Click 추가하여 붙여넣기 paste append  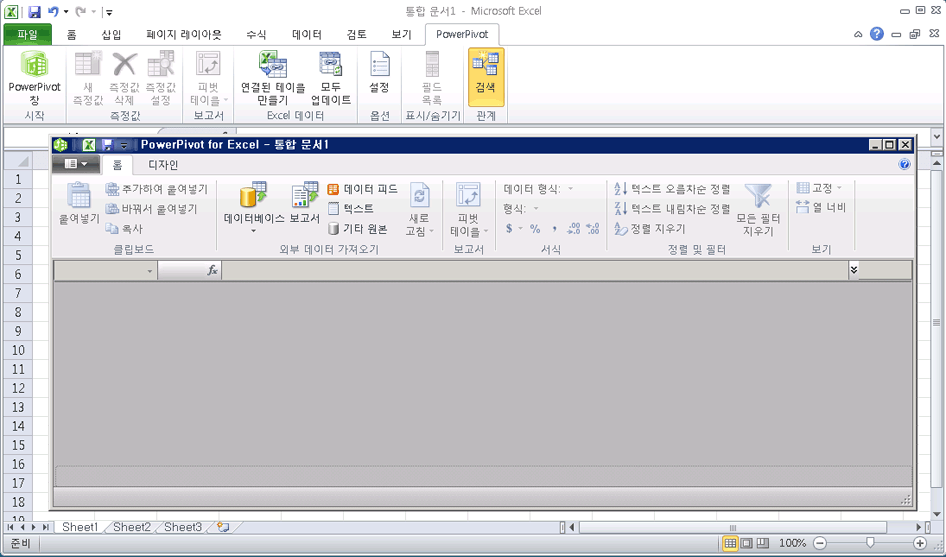tap(156, 189)
